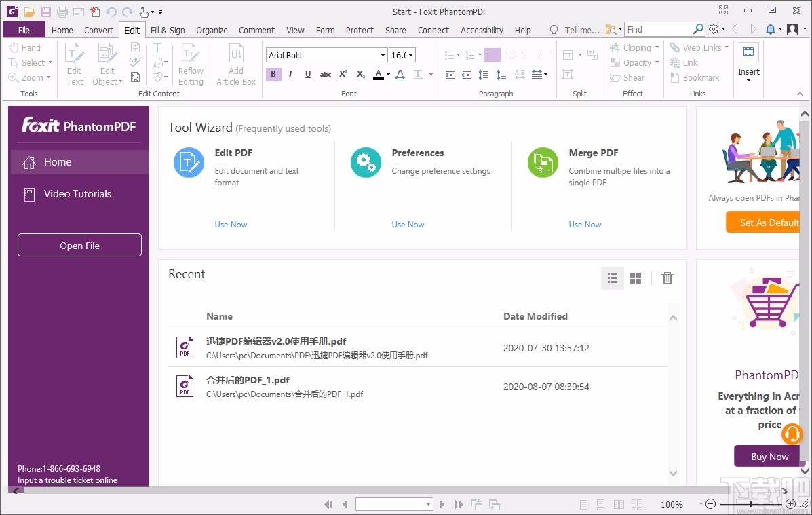Click the Preferences gear icon in Tool Wizard
812x515 pixels.
click(366, 163)
